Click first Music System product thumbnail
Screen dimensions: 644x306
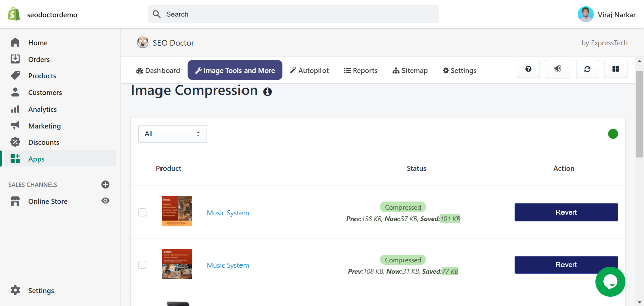177,211
